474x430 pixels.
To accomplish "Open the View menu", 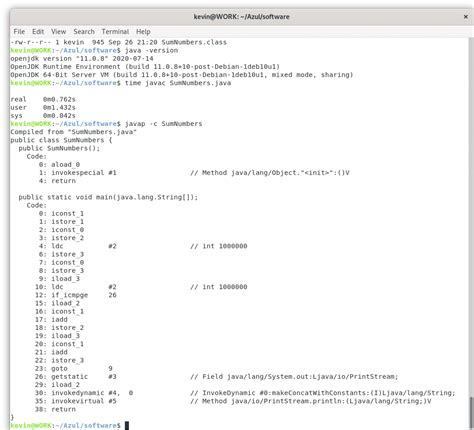I will coord(58,32).
